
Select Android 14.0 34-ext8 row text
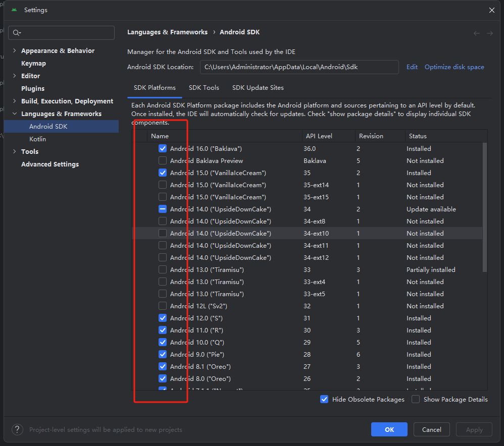[x=221, y=221]
